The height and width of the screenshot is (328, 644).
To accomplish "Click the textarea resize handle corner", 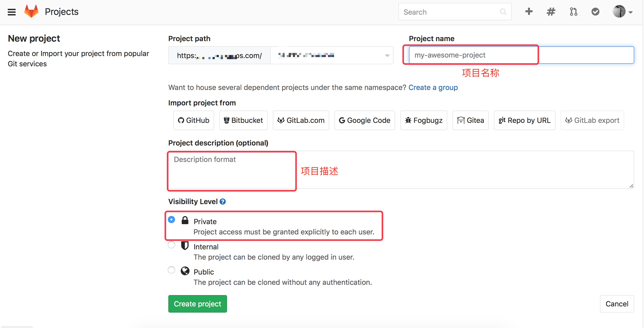I will [631, 186].
